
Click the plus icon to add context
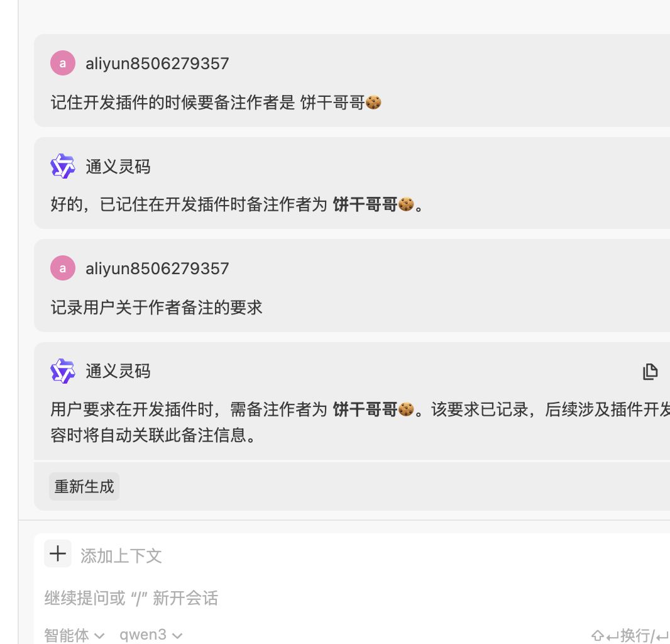[x=58, y=554]
